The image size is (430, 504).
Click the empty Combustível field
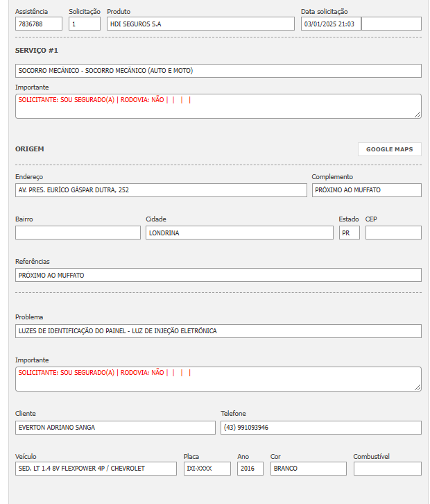tap(387, 469)
